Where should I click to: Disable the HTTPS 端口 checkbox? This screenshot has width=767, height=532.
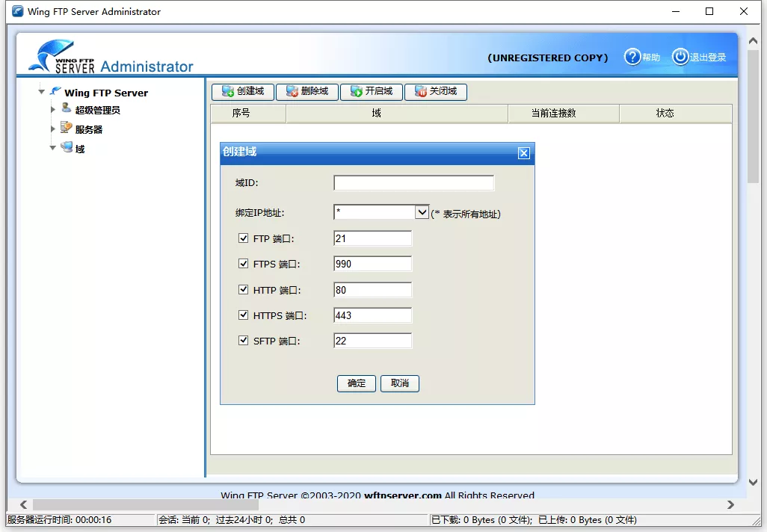tap(243, 315)
